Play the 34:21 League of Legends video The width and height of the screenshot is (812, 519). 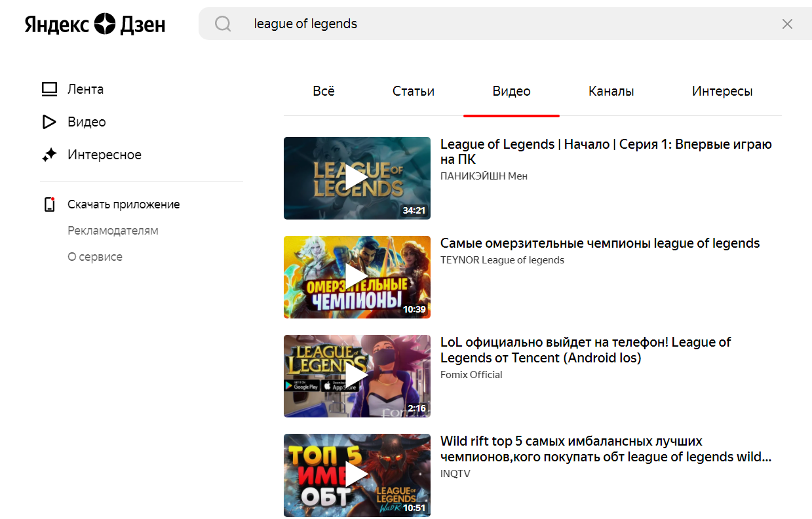[x=357, y=178]
